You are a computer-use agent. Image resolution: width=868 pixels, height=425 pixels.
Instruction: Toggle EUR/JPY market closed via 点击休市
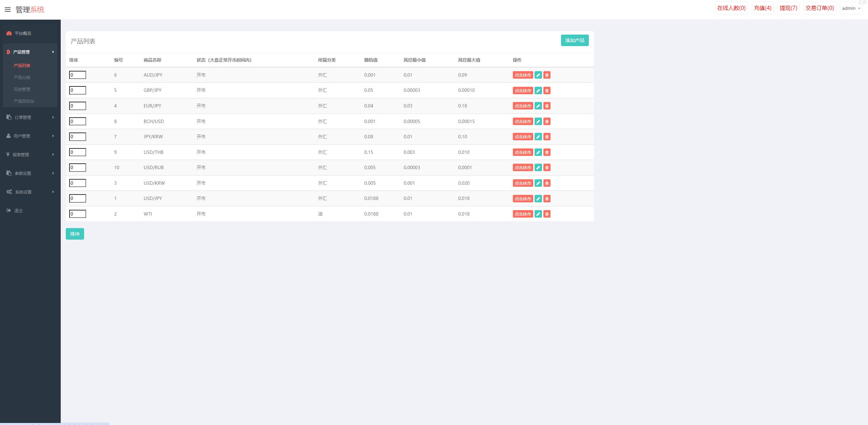click(523, 106)
